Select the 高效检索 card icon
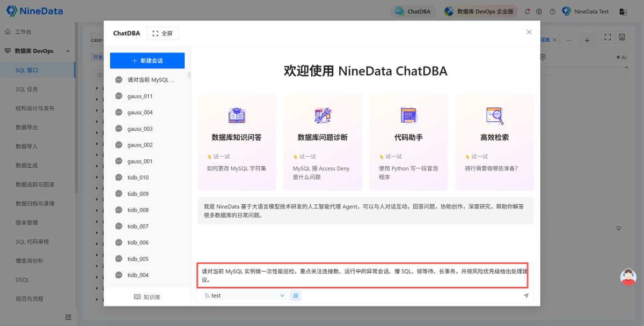 pyautogui.click(x=494, y=115)
